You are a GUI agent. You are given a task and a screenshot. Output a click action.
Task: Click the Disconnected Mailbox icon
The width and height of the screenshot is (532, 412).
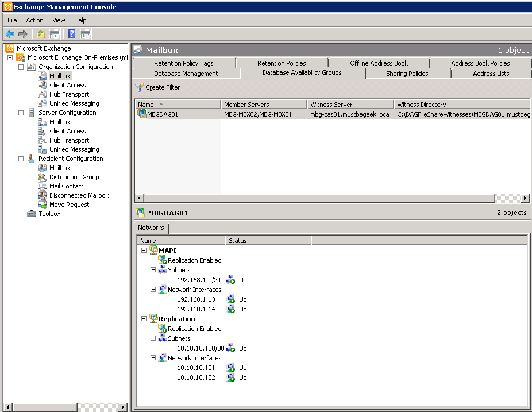pyautogui.click(x=43, y=195)
